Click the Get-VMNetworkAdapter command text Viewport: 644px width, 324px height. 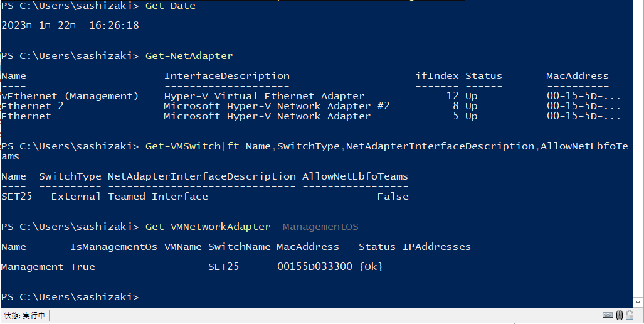(208, 227)
